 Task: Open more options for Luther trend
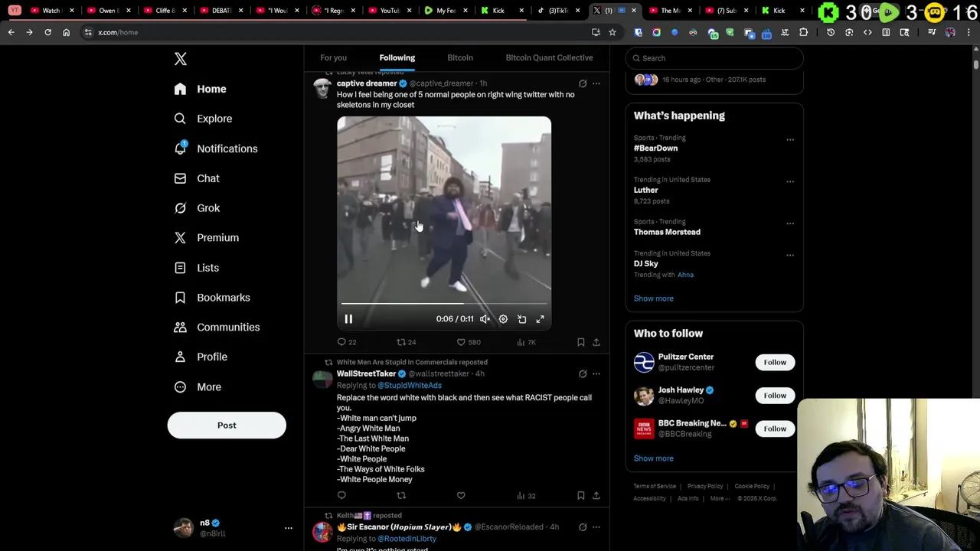pos(790,182)
